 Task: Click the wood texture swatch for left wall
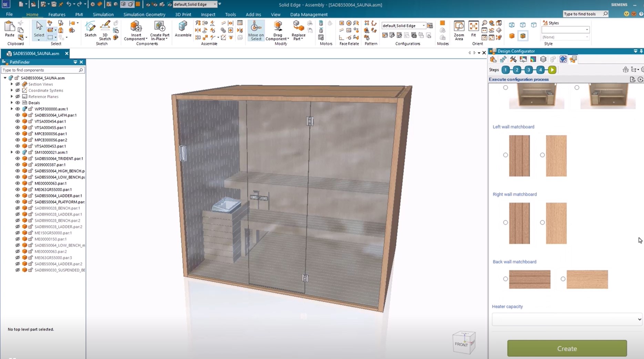(519, 156)
